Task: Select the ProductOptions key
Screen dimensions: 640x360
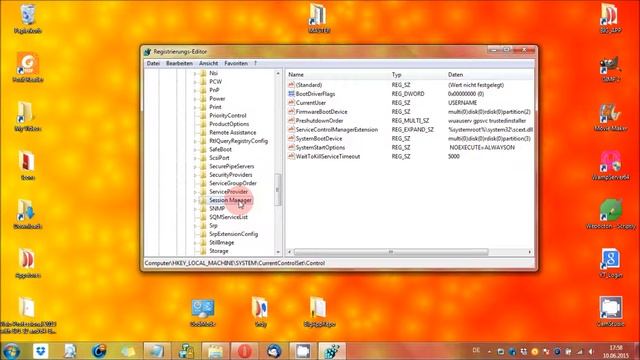Action: coord(229,124)
